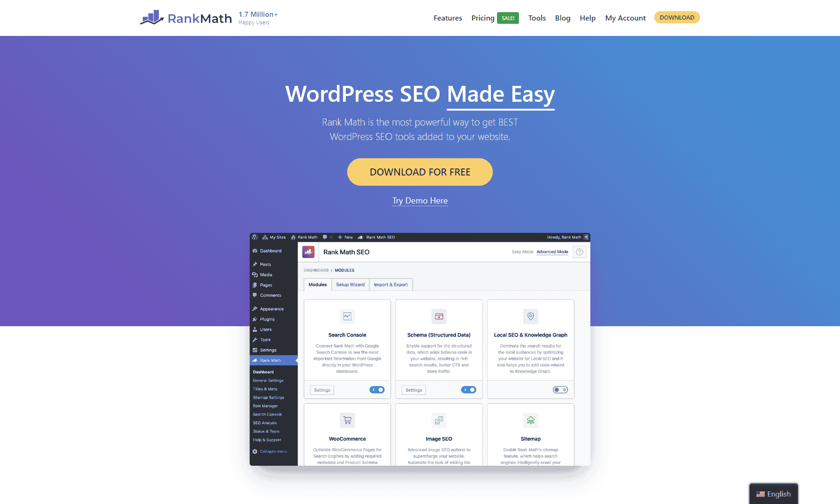Click the comments bubble icon in the admin bar
The height and width of the screenshot is (504, 840).
[x=325, y=237]
